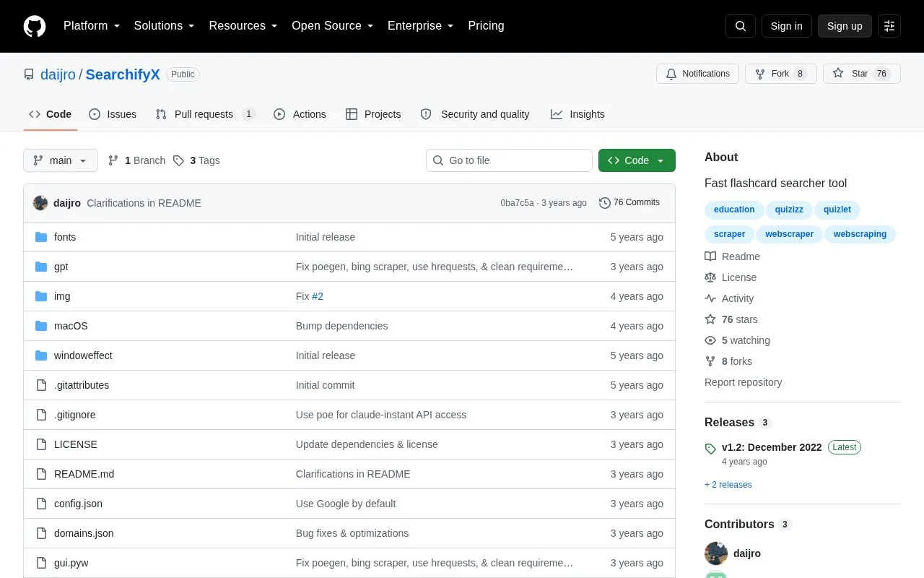Click the config.json file icon
This screenshot has width=924, height=578.
41,504
